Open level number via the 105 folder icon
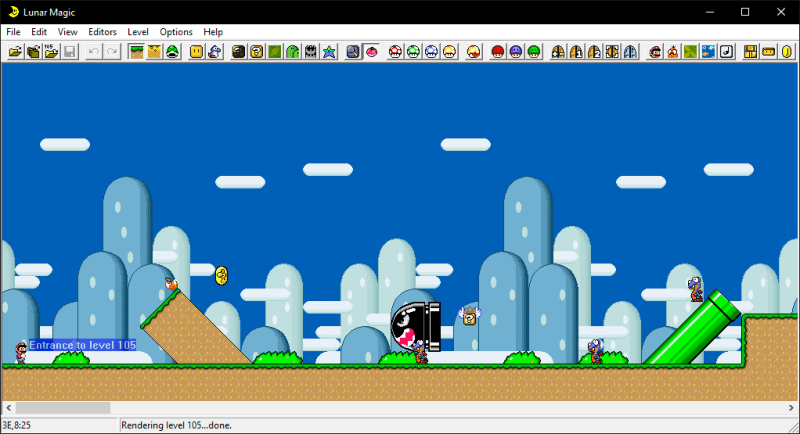Screen dimensions: 800x434 52,52
